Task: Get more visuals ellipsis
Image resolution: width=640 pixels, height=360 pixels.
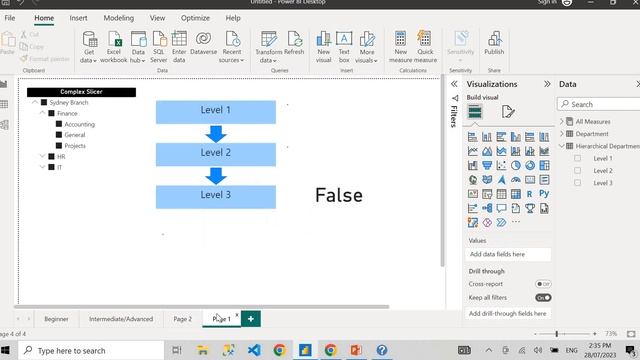Action: click(x=516, y=222)
